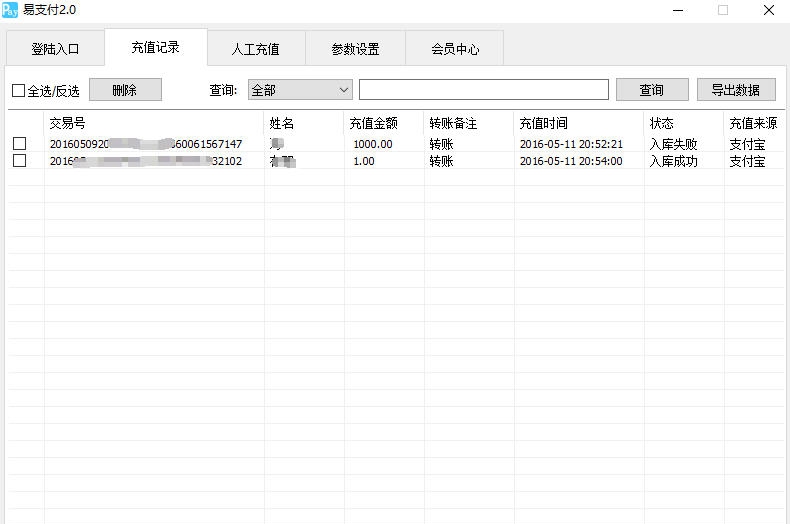Open the 参数设置 tab
Screen dimensions: 790x524
click(x=355, y=49)
